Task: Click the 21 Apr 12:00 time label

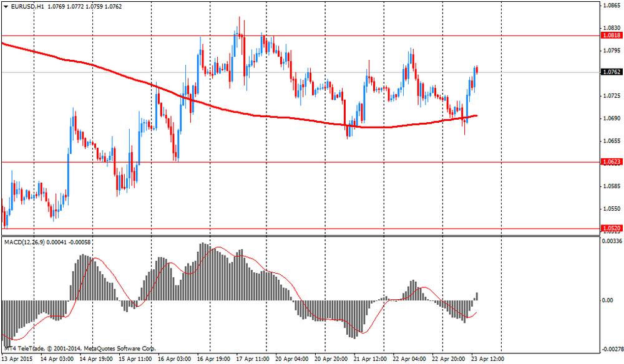Action: coord(370,359)
